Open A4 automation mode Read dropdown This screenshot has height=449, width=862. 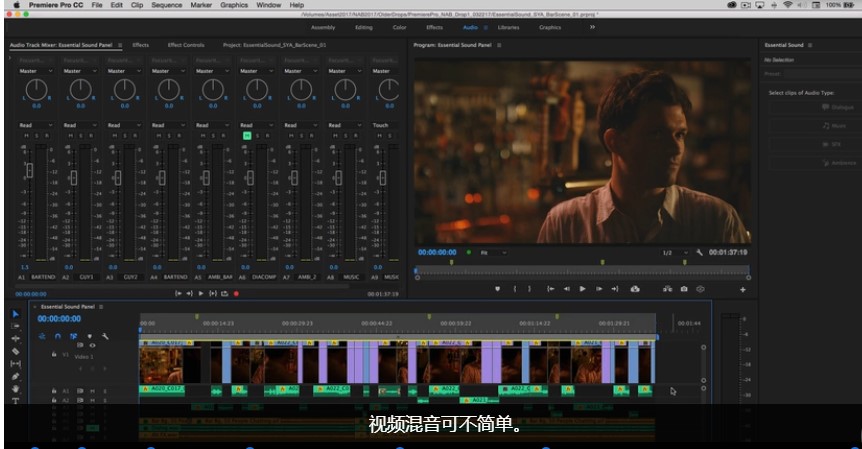[x=168, y=125]
